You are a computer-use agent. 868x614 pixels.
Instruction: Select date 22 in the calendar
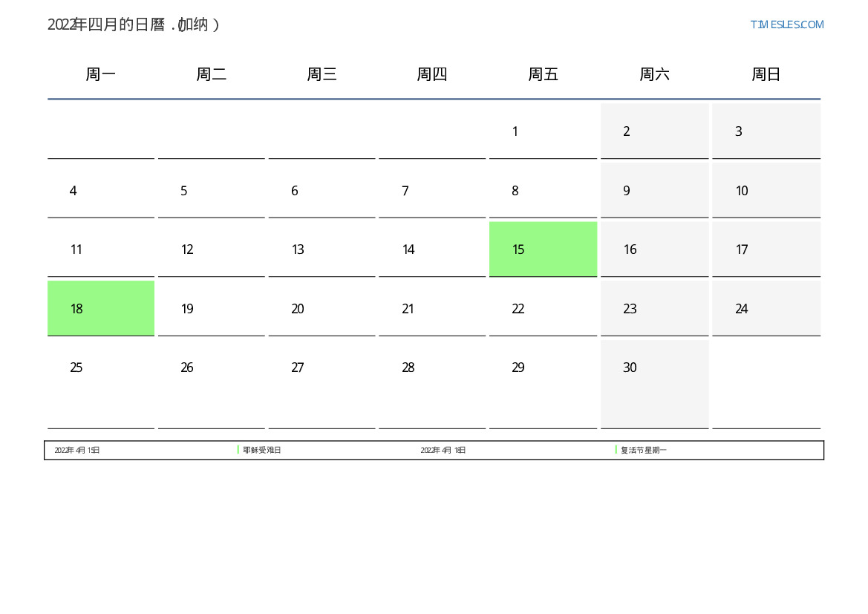tap(543, 308)
